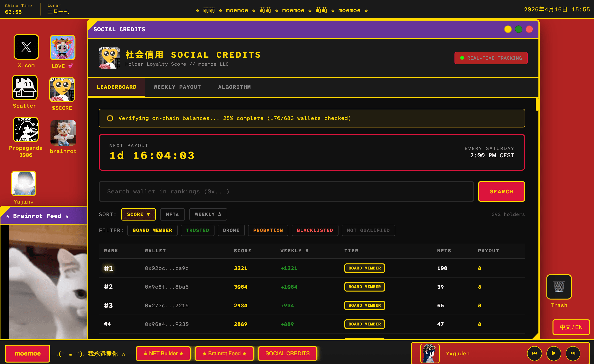Filter by Drone tier
Image resolution: width=594 pixels, height=364 pixels.
point(231,230)
